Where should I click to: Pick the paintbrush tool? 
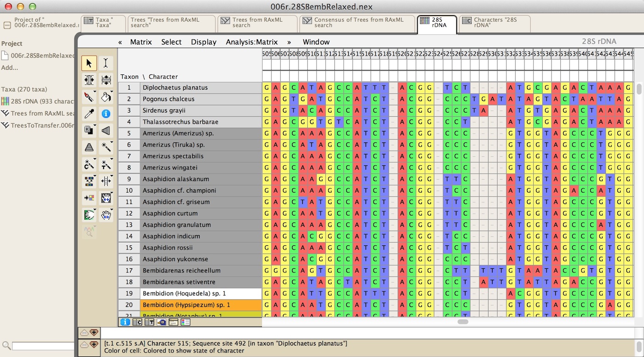pos(89,96)
